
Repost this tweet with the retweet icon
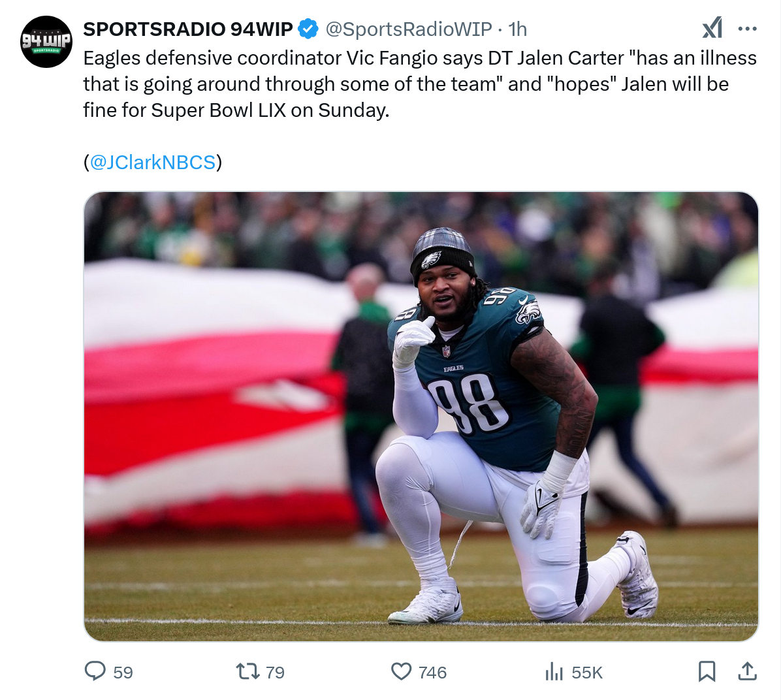[247, 672]
